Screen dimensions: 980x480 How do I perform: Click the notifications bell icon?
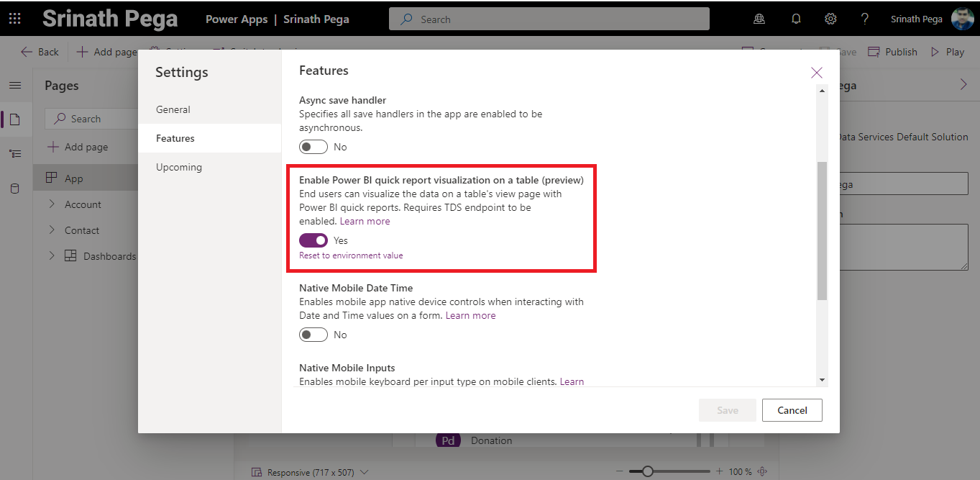(796, 19)
